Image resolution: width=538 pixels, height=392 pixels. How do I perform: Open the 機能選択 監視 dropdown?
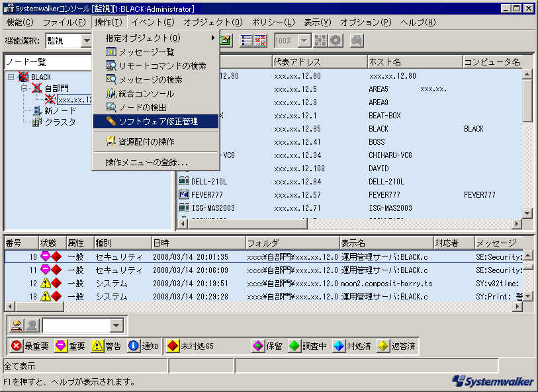coord(87,41)
